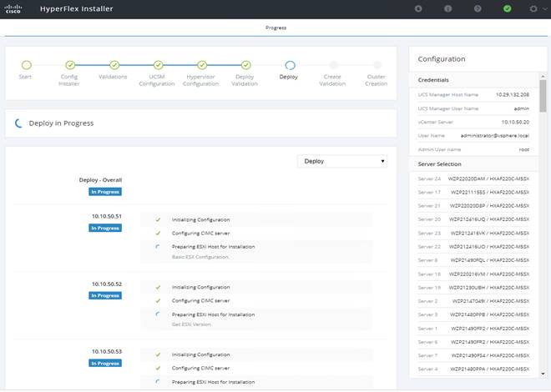Click the UCSM Configuration step label
This screenshot has width=551, height=392.
157,80
